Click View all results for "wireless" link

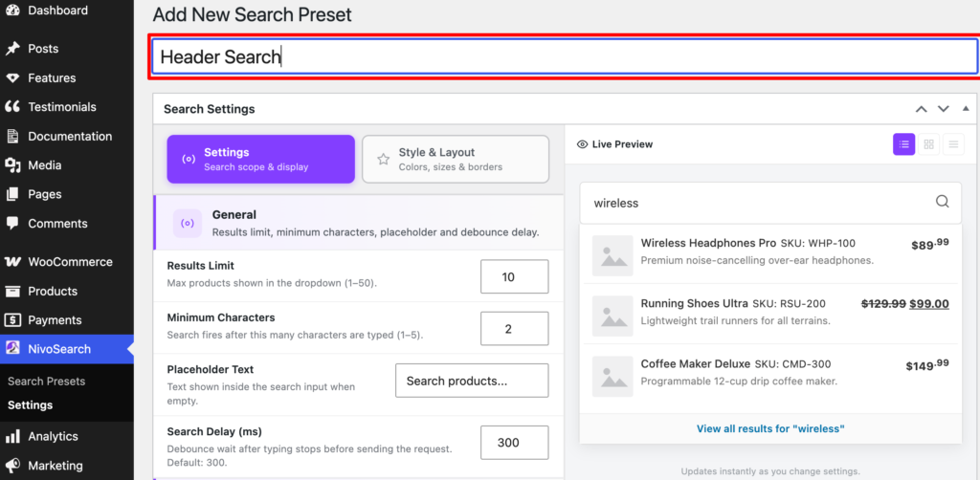[x=770, y=428]
